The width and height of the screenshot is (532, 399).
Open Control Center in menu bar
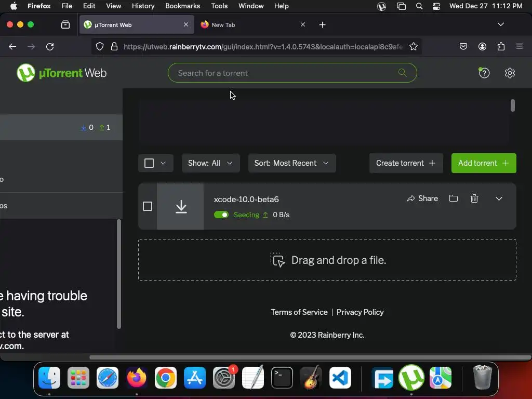pyautogui.click(x=436, y=6)
